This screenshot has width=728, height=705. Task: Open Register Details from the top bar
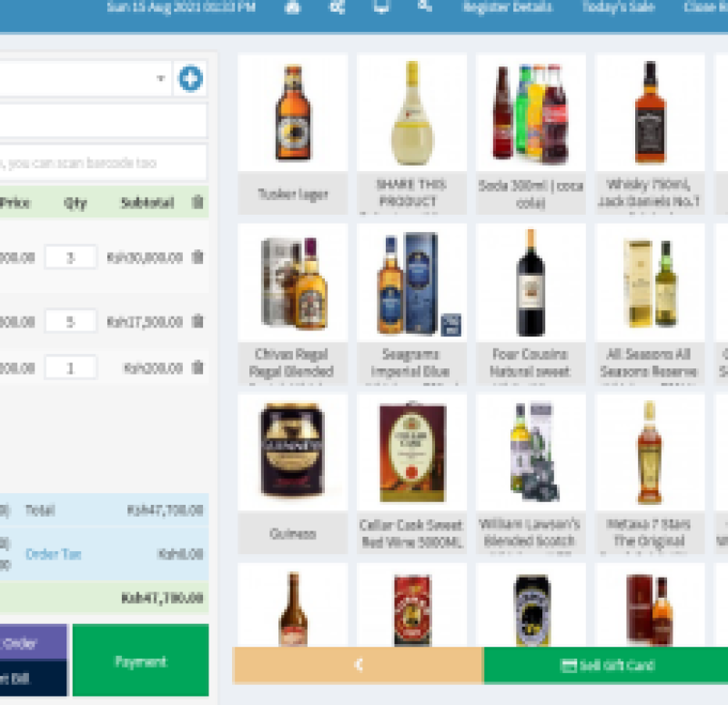(508, 7)
